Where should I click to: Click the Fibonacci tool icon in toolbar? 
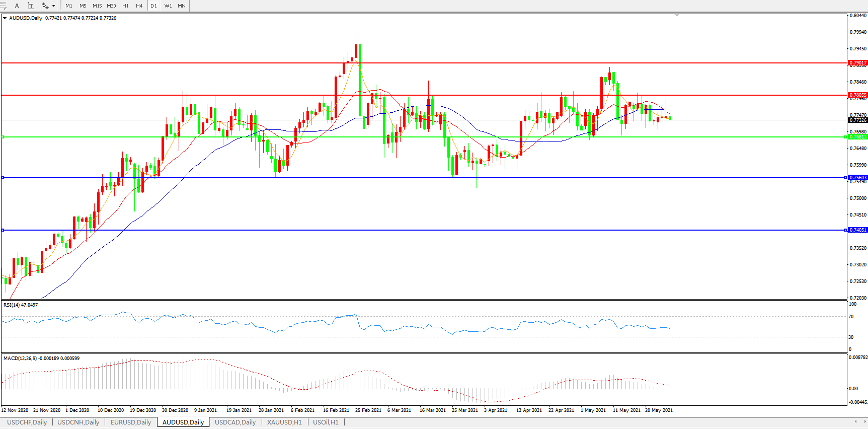[3, 6]
